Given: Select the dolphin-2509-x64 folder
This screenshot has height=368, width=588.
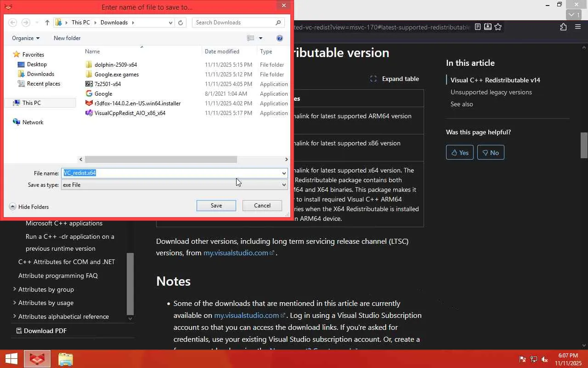Looking at the screenshot, I should (x=116, y=65).
